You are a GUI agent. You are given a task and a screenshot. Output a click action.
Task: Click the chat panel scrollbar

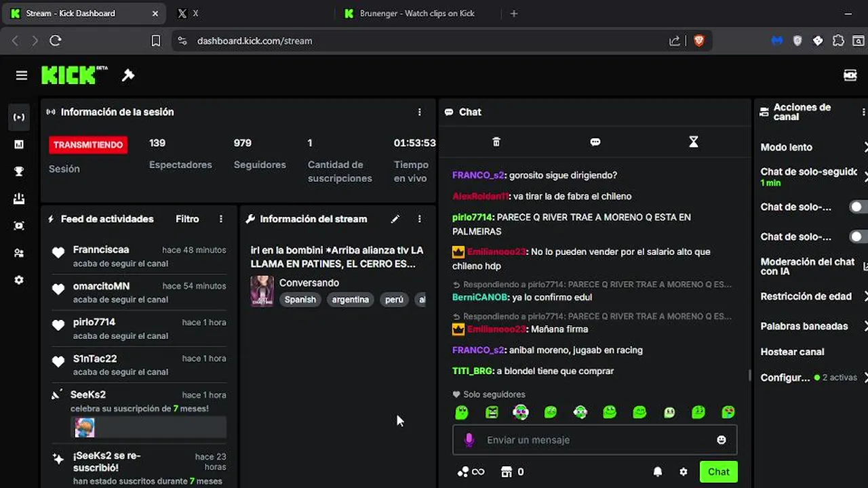(749, 375)
